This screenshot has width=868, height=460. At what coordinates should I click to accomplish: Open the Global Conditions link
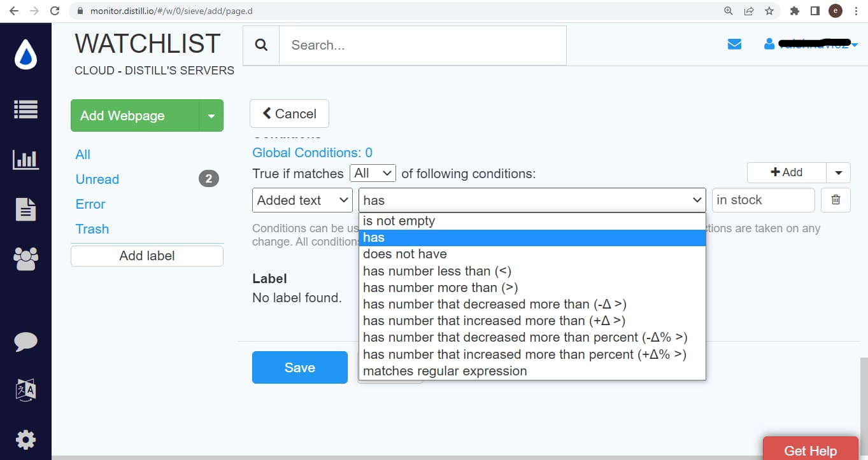(312, 153)
